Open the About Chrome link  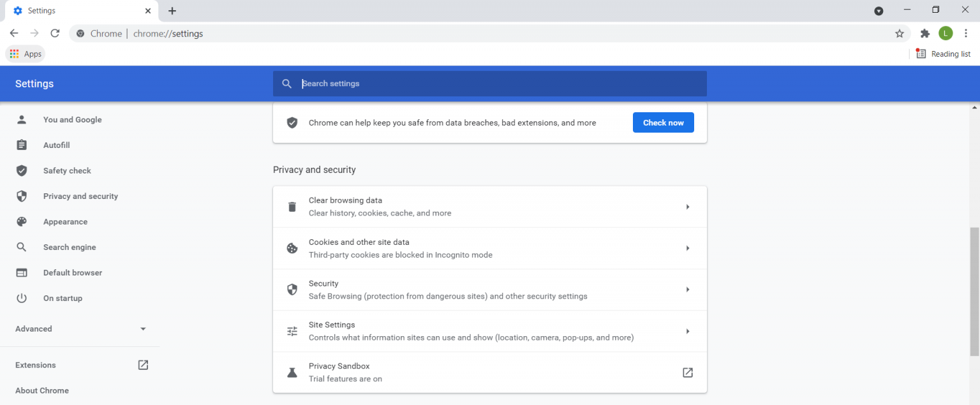(x=41, y=390)
